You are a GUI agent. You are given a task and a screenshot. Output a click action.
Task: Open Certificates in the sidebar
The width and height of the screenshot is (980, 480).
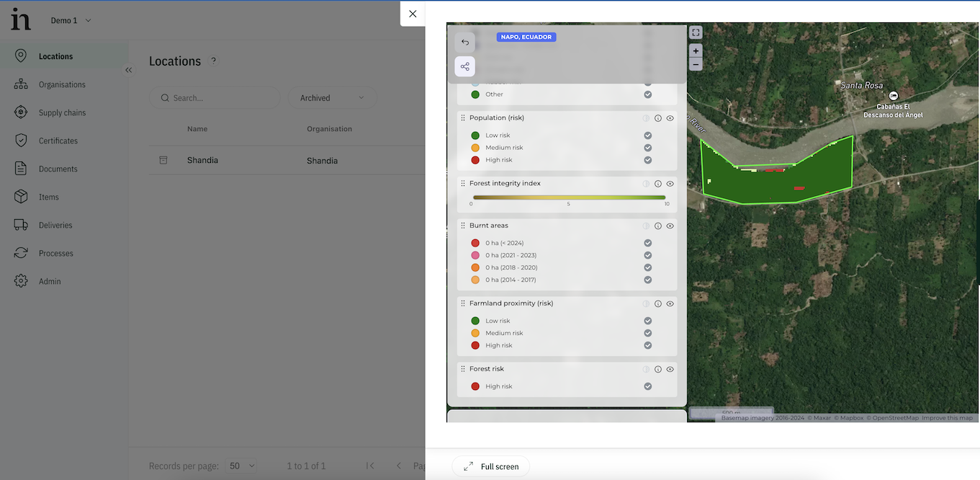64,141
